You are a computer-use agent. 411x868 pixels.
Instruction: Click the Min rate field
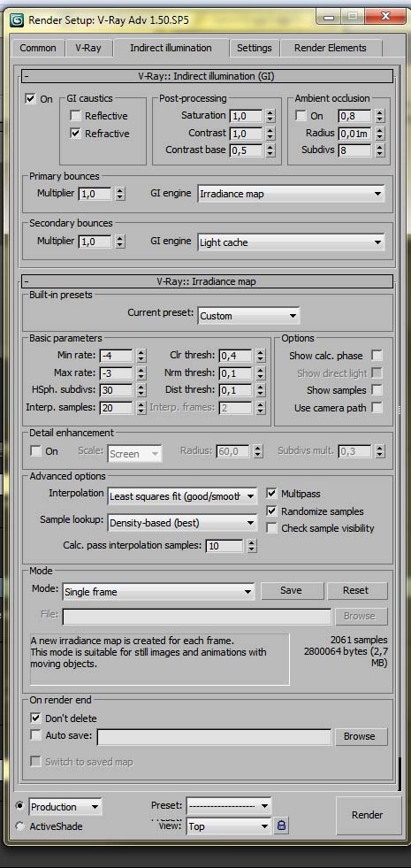pos(116,356)
